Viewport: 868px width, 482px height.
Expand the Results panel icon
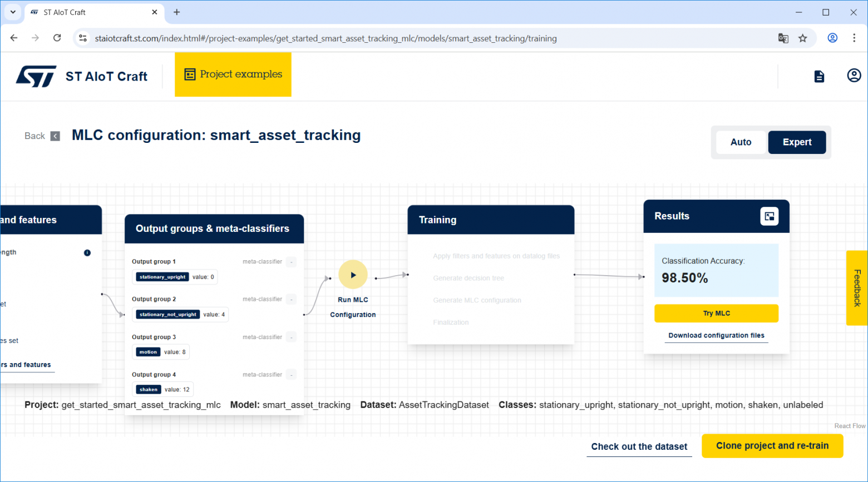coord(770,216)
